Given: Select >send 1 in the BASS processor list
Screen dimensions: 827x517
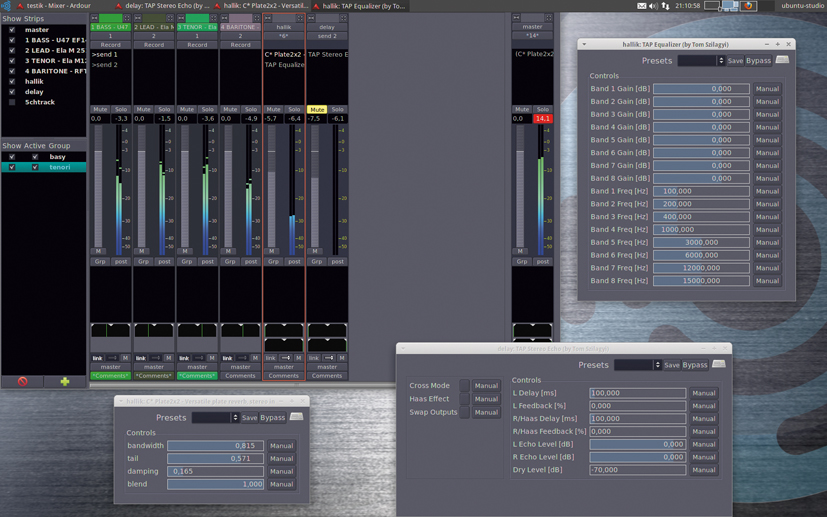Looking at the screenshot, I should 105,54.
